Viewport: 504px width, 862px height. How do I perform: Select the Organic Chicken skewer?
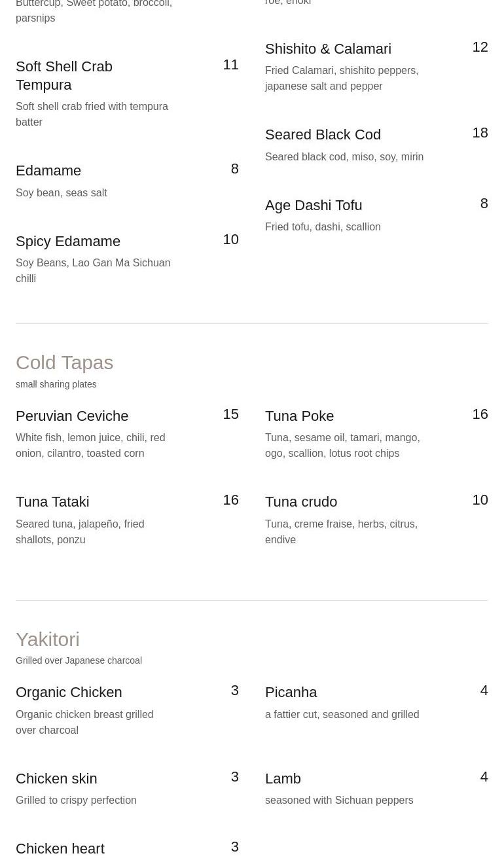click(x=69, y=692)
